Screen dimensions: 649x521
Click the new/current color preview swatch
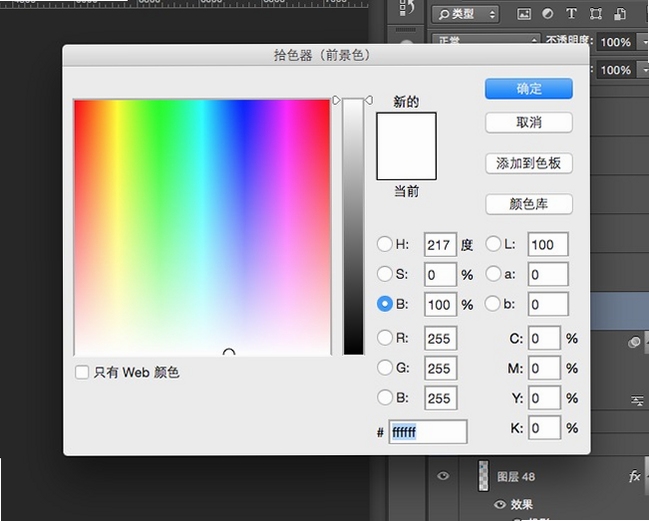click(x=406, y=146)
